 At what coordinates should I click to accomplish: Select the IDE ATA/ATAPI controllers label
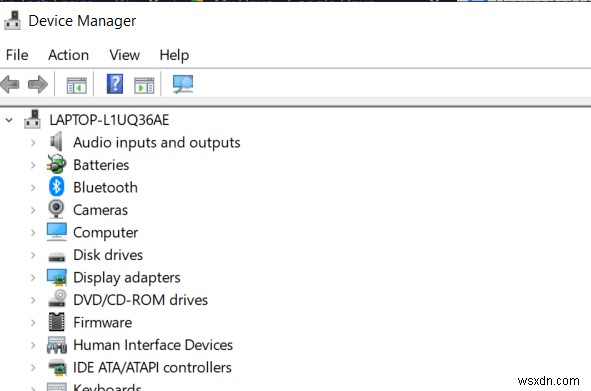(x=152, y=368)
